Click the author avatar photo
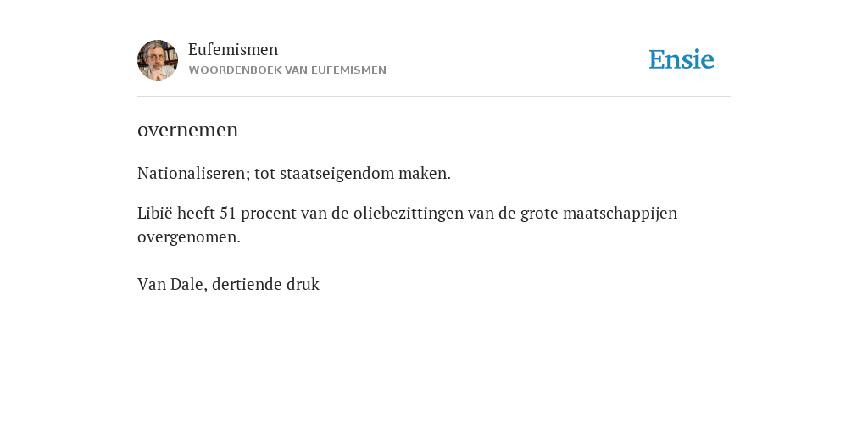Screen dimensions: 868x434 point(158,60)
